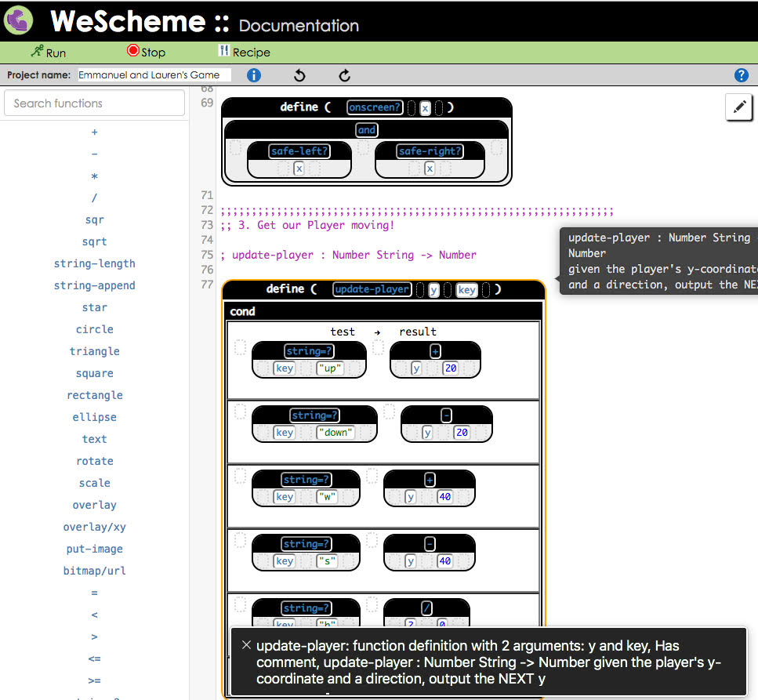Click the Project name input field
This screenshot has height=700, width=758.
pos(154,75)
